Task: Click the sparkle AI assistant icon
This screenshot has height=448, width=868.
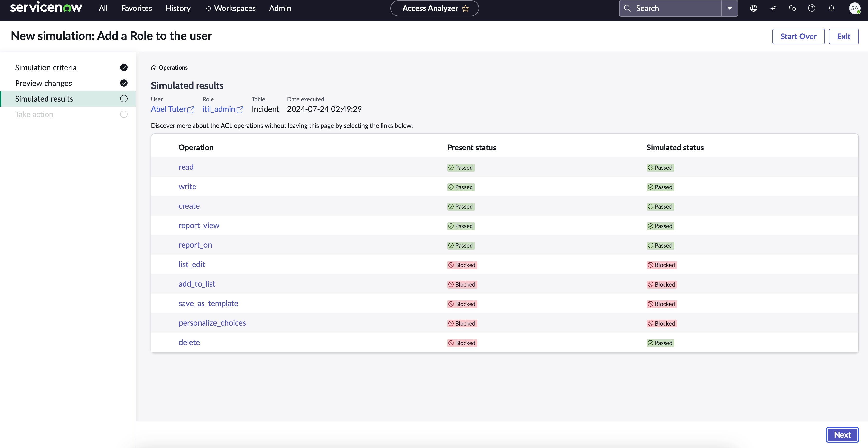Action: [x=773, y=9]
